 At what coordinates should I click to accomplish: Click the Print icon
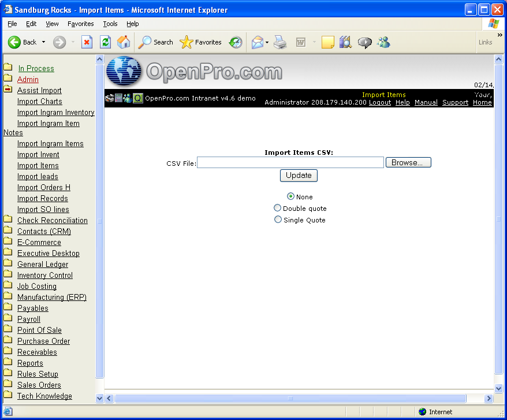tap(281, 42)
